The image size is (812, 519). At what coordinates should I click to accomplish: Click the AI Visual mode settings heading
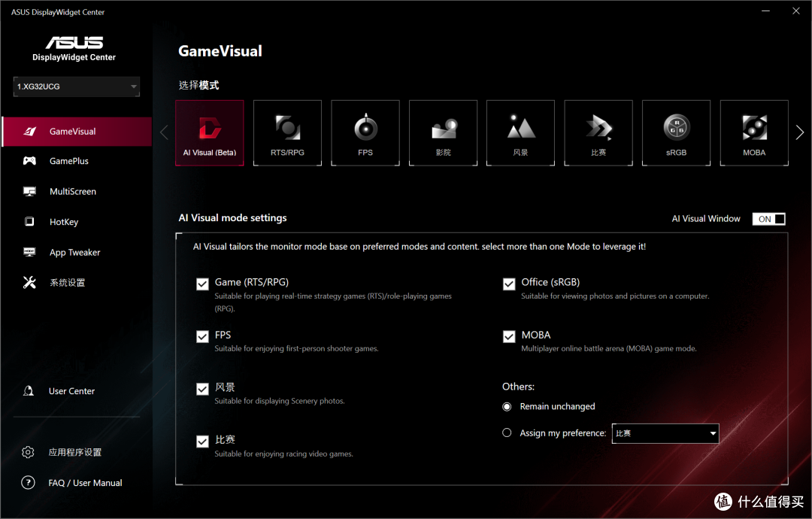pyautogui.click(x=232, y=218)
